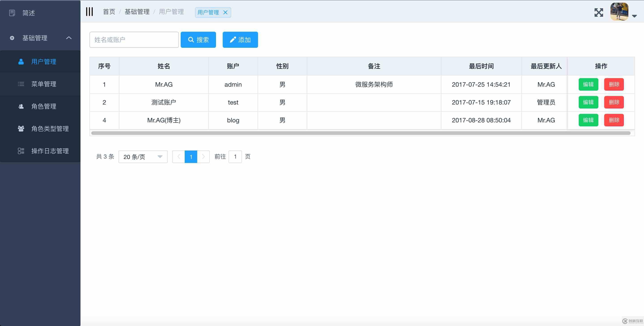Click the blog account cell
The width and height of the screenshot is (644, 326).
[x=233, y=120]
